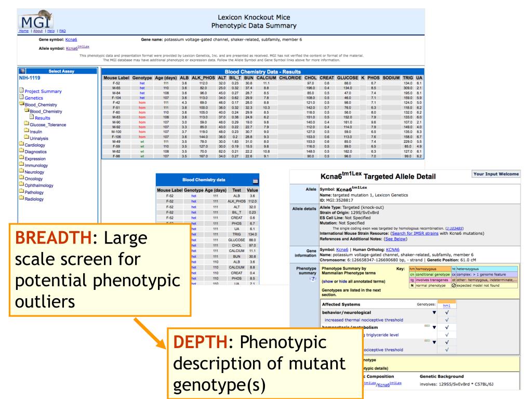Click the small icon beside homeostasis/metabolism
Viewport: 532px width, 399px height.
[x=427, y=326]
